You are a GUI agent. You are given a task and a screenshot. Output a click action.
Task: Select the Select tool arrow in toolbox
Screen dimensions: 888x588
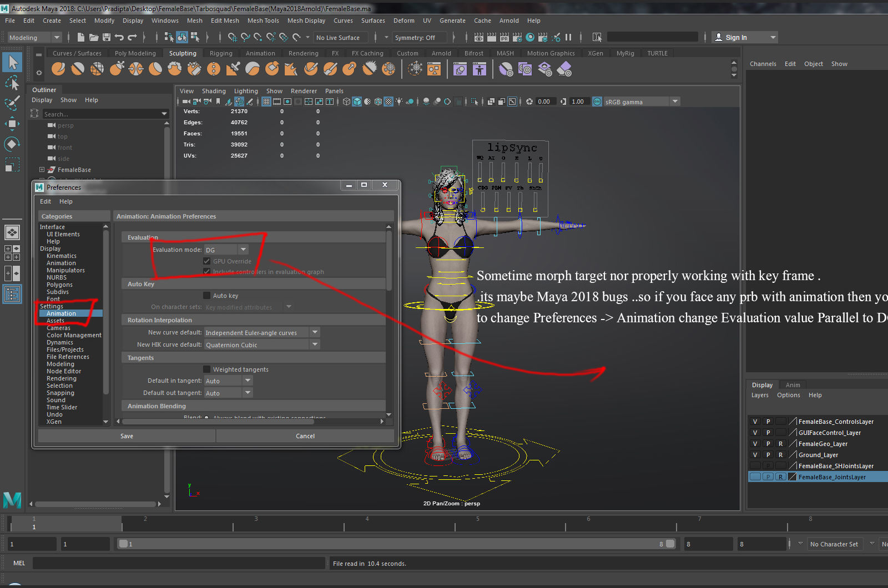coord(12,62)
